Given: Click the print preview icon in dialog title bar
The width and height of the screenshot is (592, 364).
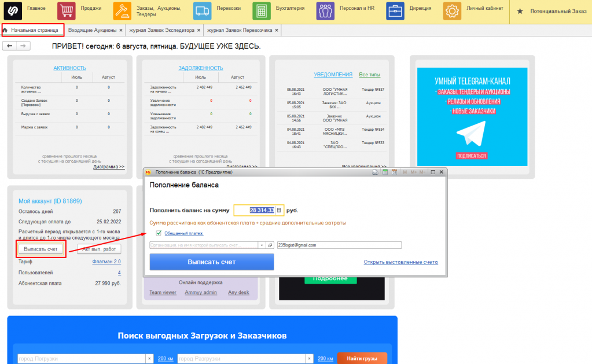Looking at the screenshot, I should (375, 172).
